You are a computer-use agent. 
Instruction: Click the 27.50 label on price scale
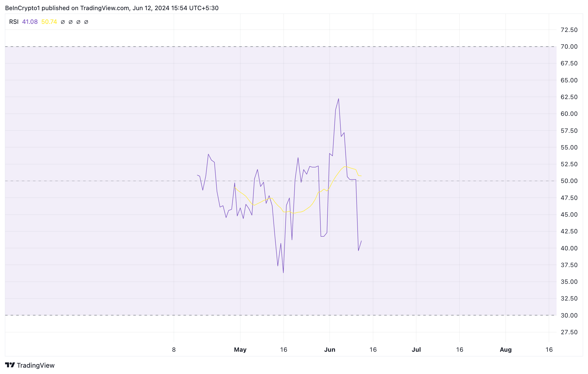click(x=569, y=332)
